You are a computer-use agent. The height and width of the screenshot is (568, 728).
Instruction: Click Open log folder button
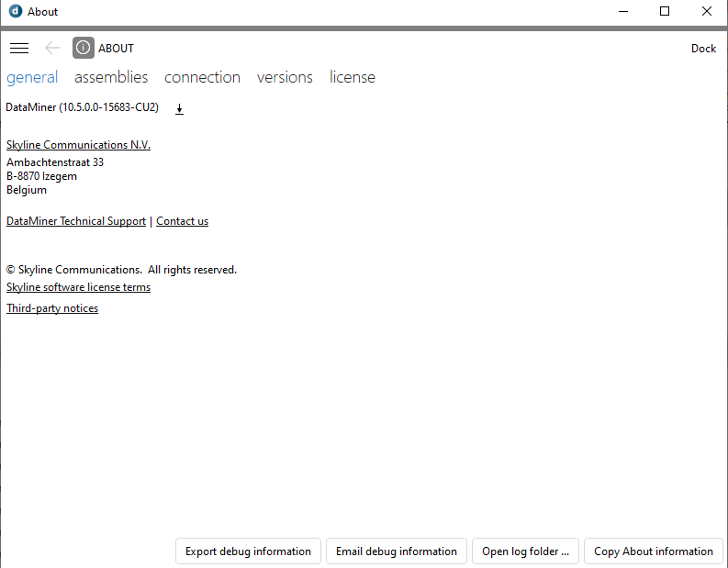pyautogui.click(x=525, y=551)
